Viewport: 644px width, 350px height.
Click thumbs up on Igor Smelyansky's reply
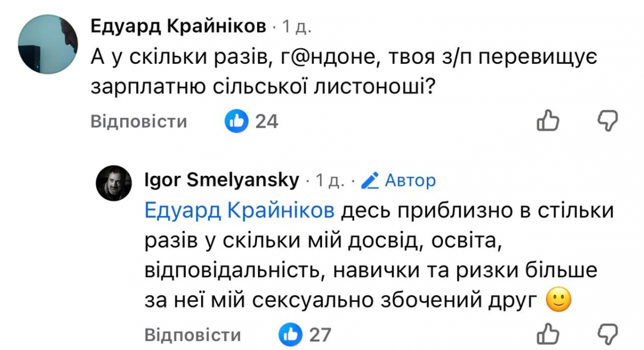coord(548,334)
